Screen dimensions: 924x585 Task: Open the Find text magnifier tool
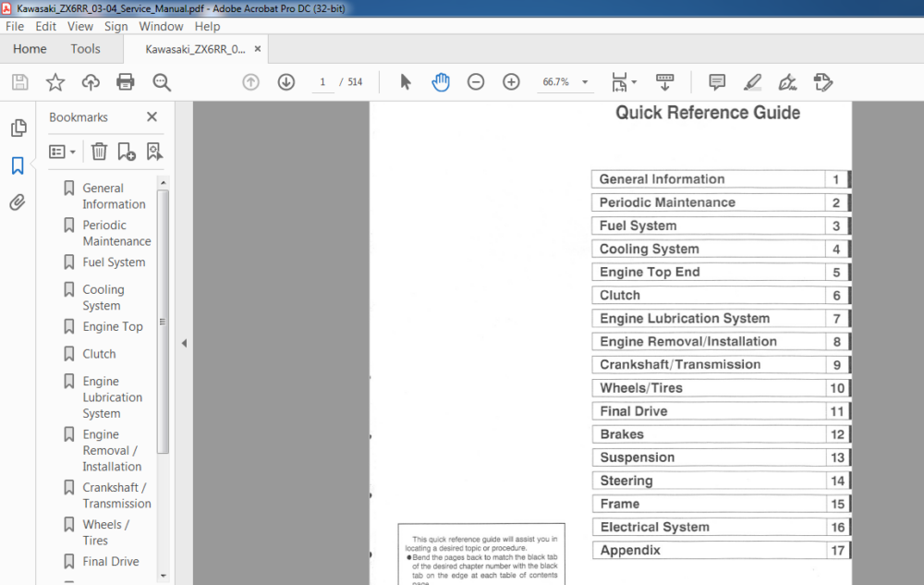162,82
